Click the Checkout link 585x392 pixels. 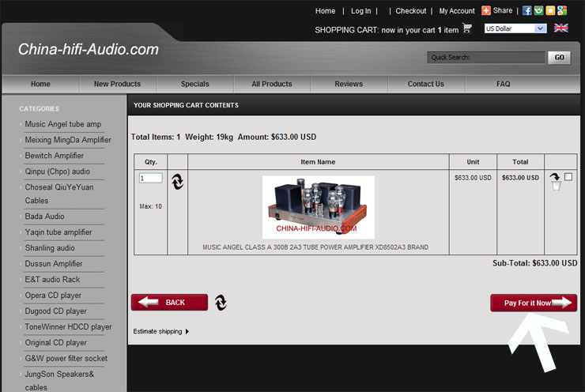(x=411, y=11)
